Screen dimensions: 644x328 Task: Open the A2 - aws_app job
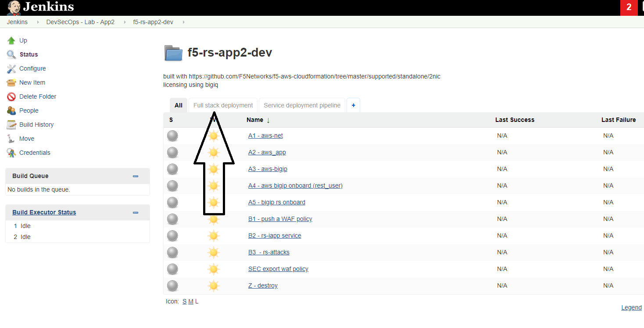click(267, 152)
